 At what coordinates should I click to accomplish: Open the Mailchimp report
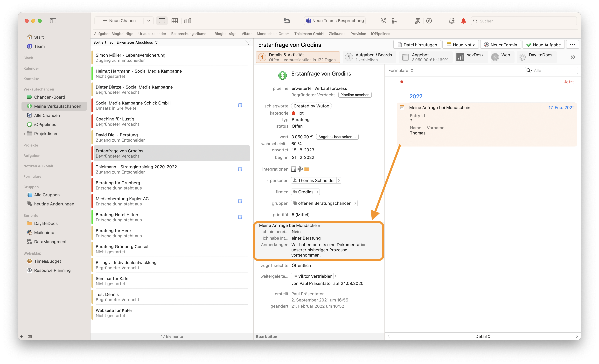pyautogui.click(x=44, y=232)
